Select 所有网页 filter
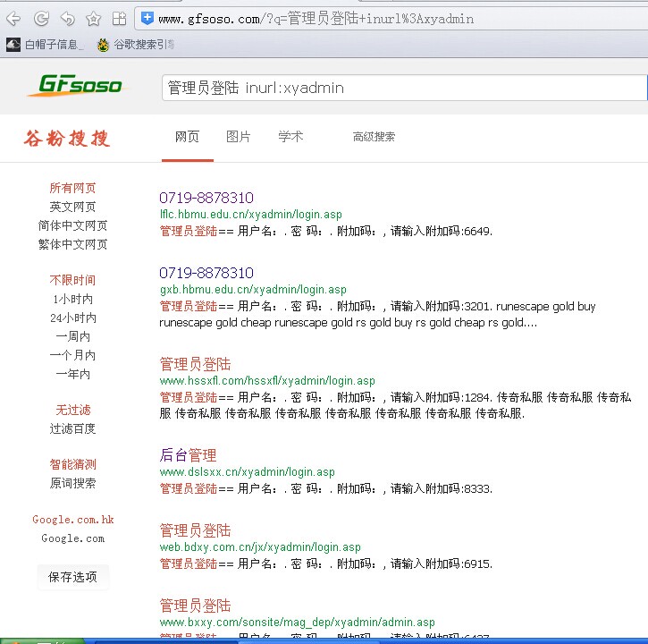Viewport: 648px width, 644px height. coord(72,188)
